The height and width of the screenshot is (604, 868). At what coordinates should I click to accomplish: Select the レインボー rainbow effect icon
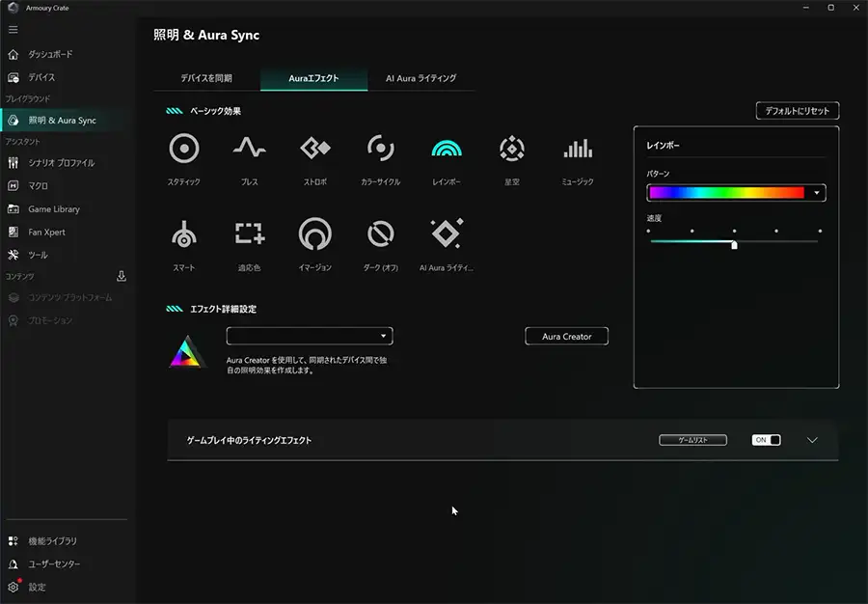pyautogui.click(x=447, y=149)
